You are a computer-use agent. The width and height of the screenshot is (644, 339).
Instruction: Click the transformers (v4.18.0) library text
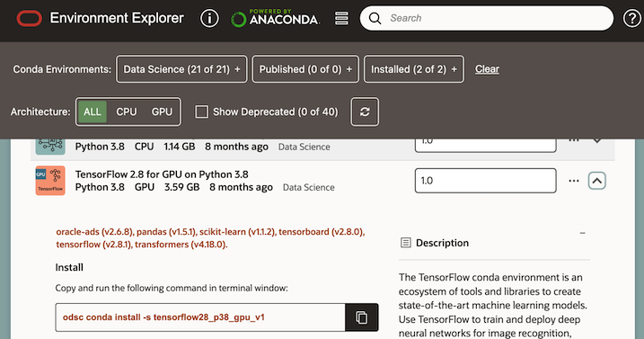pos(181,245)
